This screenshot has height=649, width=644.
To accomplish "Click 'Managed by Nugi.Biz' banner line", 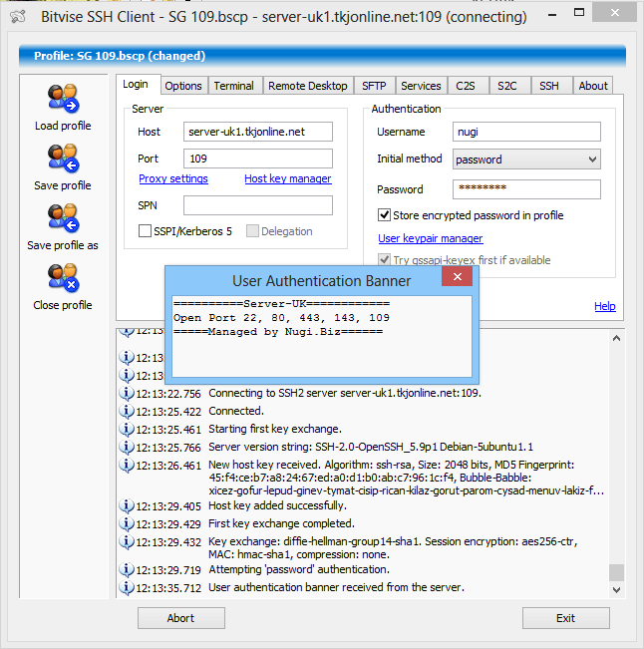I will tap(278, 332).
